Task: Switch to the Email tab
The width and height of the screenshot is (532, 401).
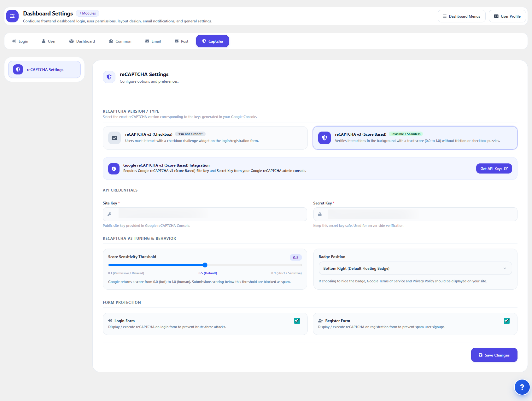Action: tap(153, 41)
